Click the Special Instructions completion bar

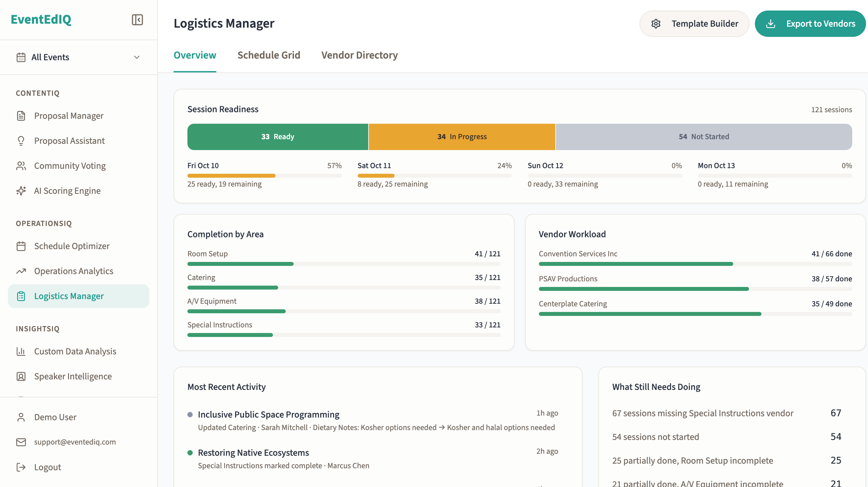344,335
